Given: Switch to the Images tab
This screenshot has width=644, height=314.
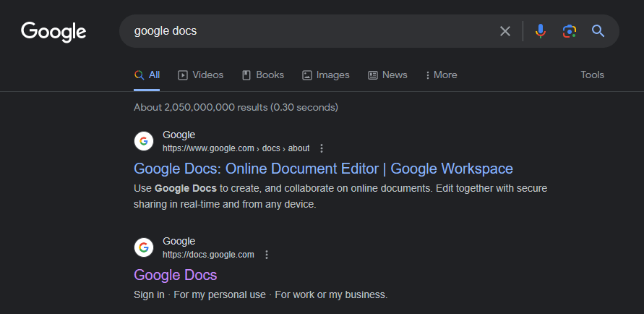Looking at the screenshot, I should click(x=326, y=75).
